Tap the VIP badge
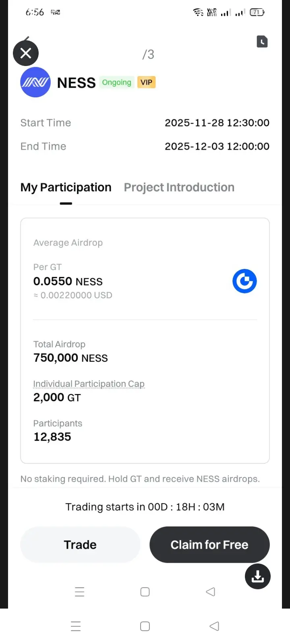This screenshot has height=644, width=290. tap(146, 83)
